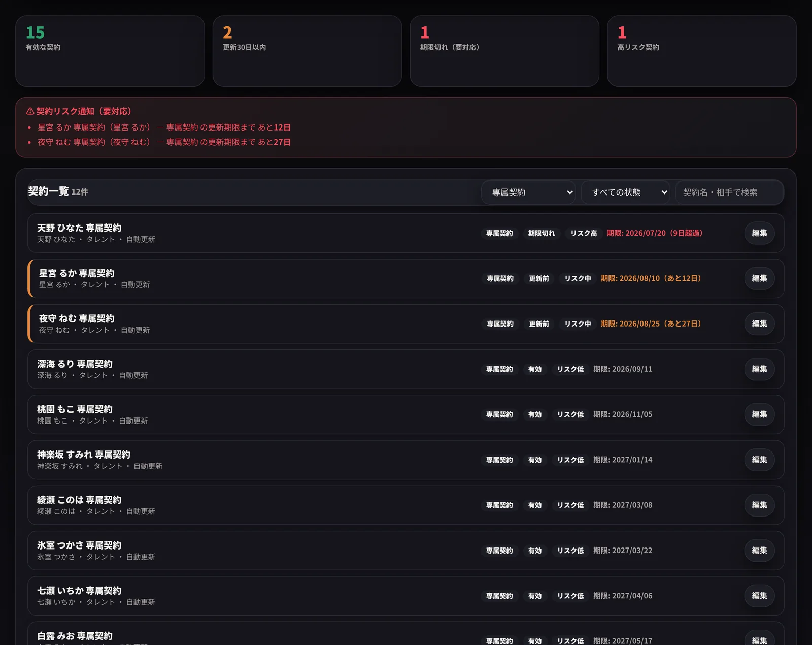Select the 星宮 るか alert line, あと12日

click(x=164, y=127)
